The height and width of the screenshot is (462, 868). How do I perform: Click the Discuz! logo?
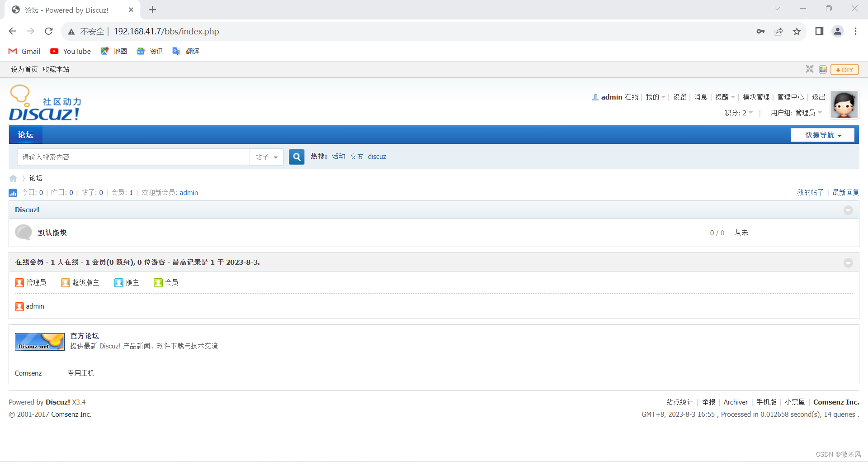(x=45, y=103)
